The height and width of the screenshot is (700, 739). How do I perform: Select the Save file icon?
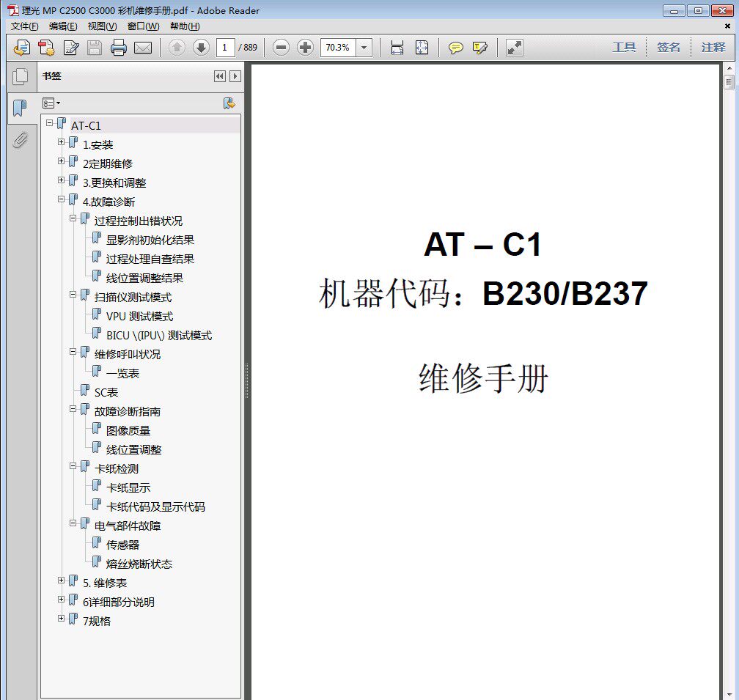[95, 48]
